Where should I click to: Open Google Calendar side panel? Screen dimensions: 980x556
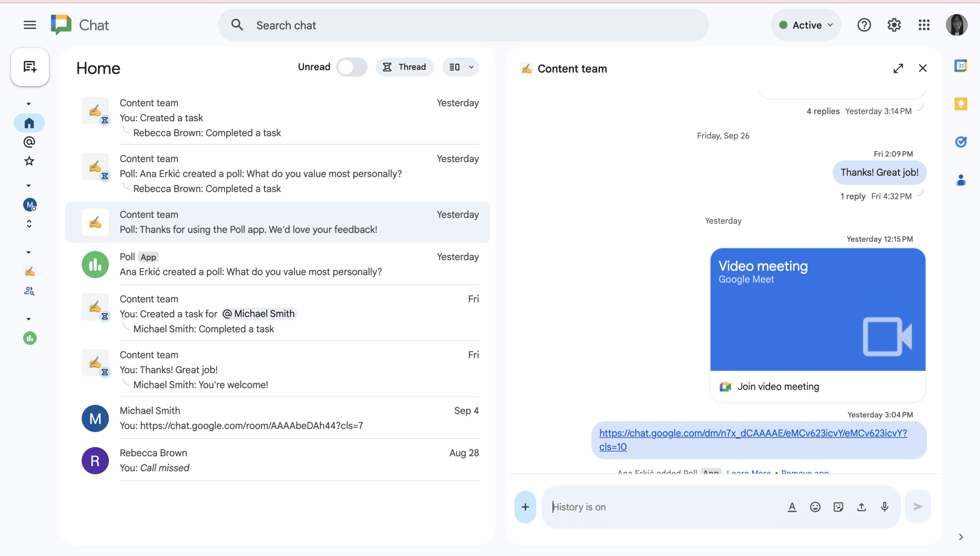click(961, 65)
